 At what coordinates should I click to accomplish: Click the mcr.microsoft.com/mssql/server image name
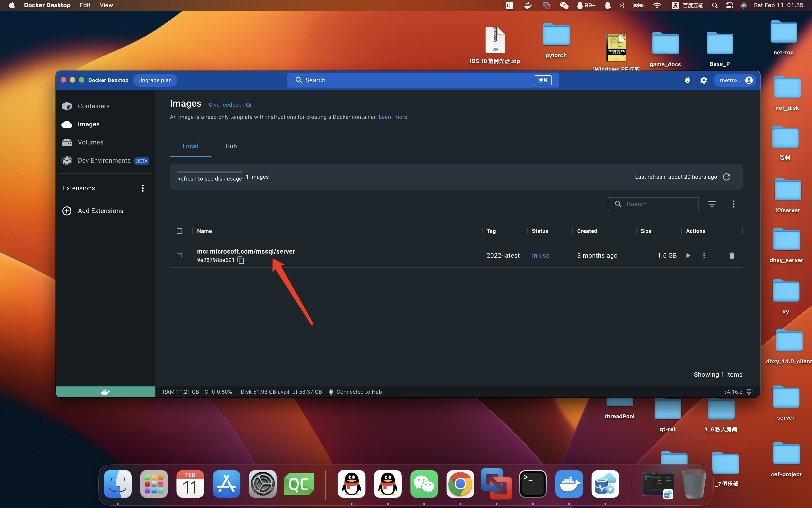[246, 251]
